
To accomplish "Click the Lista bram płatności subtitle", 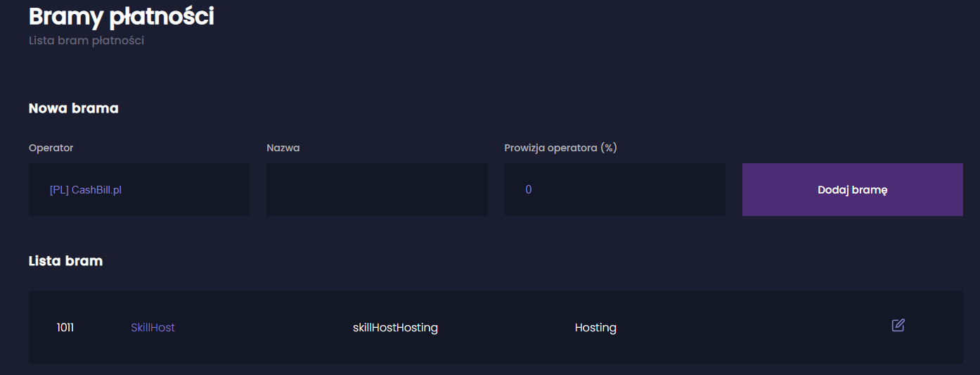I will pos(86,41).
